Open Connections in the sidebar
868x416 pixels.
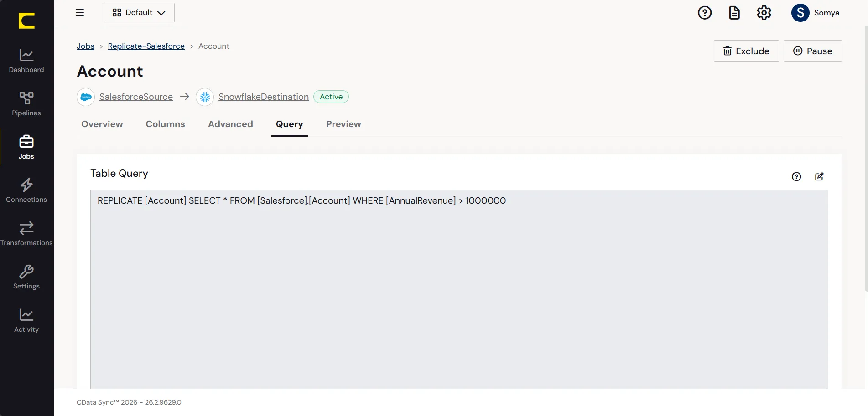pyautogui.click(x=26, y=191)
